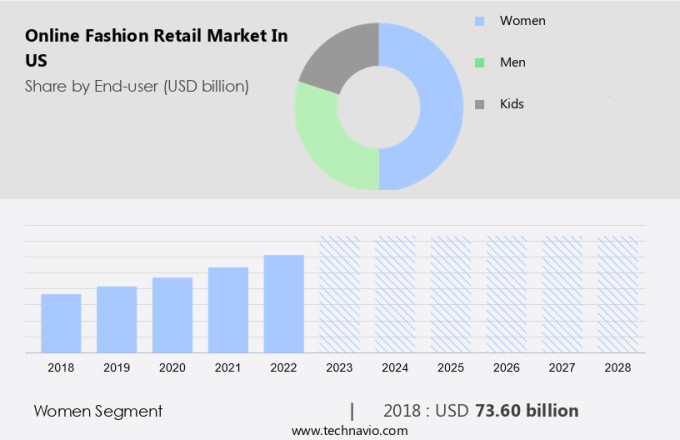Click the 2019 bar in chart
This screenshot has width=680, height=440.
[x=117, y=319]
